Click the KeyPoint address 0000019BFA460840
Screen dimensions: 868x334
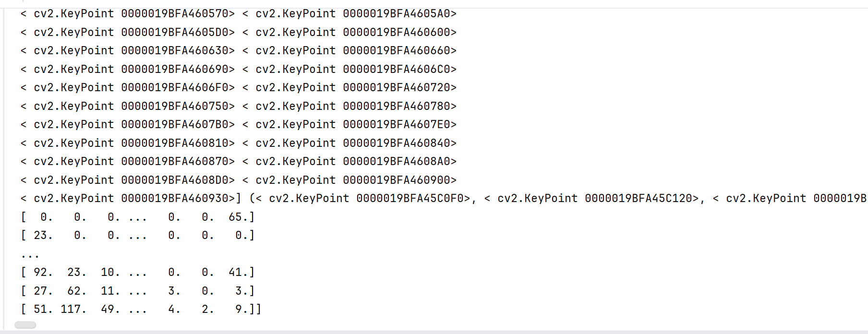coord(397,143)
